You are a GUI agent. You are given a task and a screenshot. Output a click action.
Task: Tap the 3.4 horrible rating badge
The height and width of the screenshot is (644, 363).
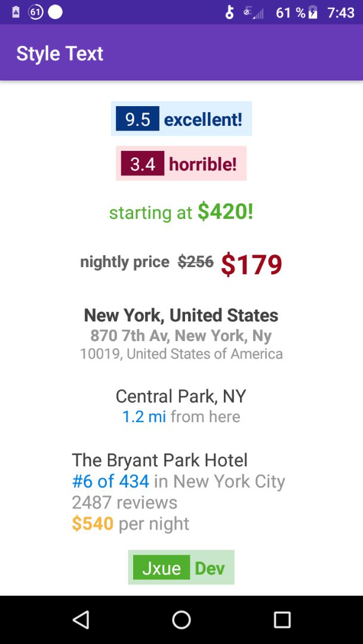181,163
